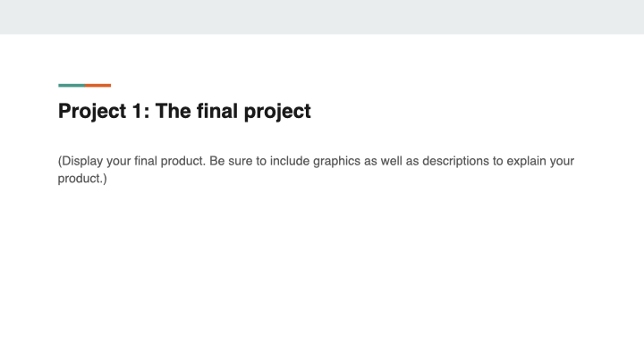Click the orange segment of the accent line
The width and height of the screenshot is (644, 362).
tap(98, 86)
